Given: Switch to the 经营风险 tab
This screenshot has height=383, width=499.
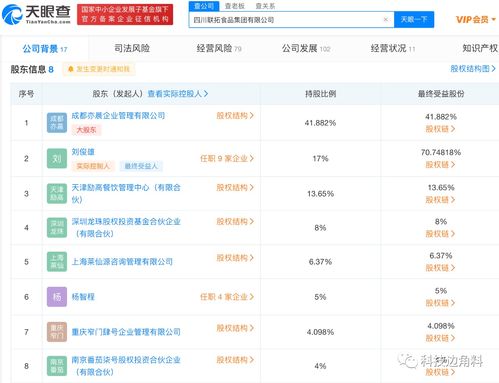Looking at the screenshot, I should [x=219, y=48].
